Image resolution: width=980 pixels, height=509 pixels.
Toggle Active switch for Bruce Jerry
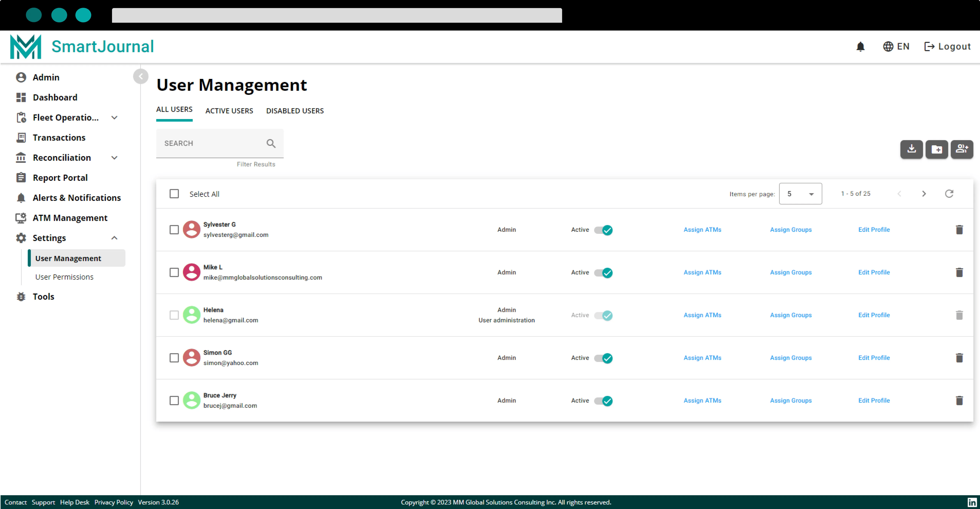point(603,401)
